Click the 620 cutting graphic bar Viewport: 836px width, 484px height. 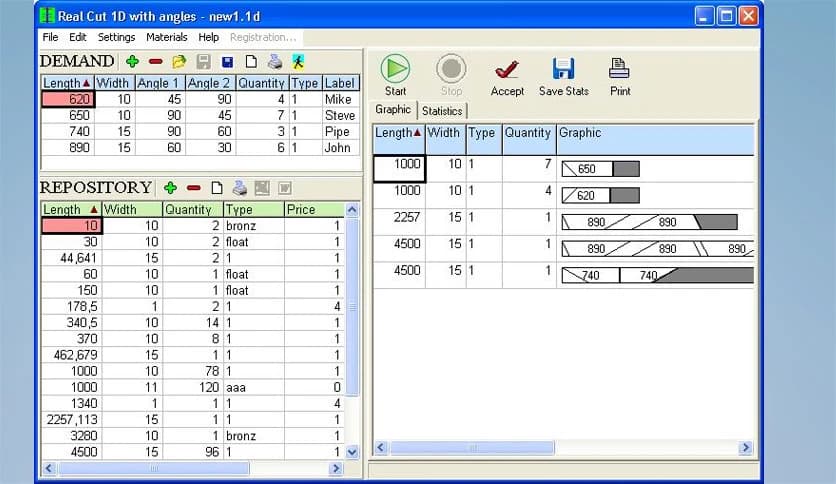600,195
